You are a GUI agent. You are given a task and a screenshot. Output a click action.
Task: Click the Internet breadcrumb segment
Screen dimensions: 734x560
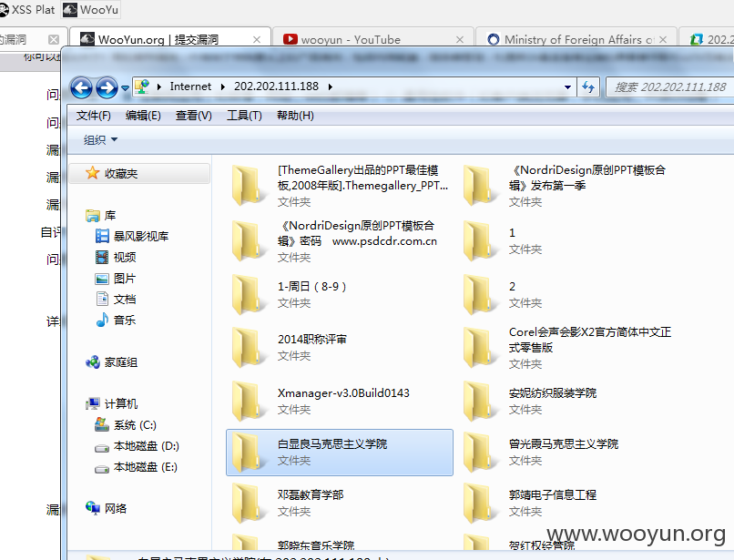pyautogui.click(x=190, y=87)
